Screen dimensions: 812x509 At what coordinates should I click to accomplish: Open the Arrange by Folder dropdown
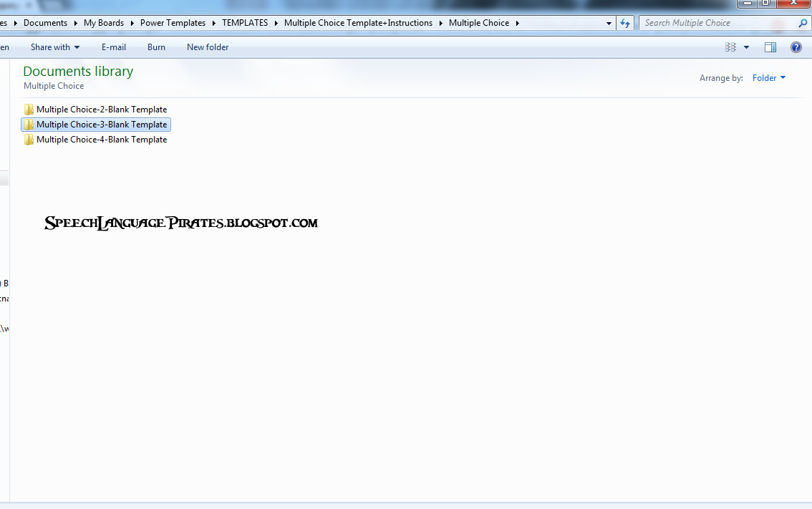(x=769, y=78)
